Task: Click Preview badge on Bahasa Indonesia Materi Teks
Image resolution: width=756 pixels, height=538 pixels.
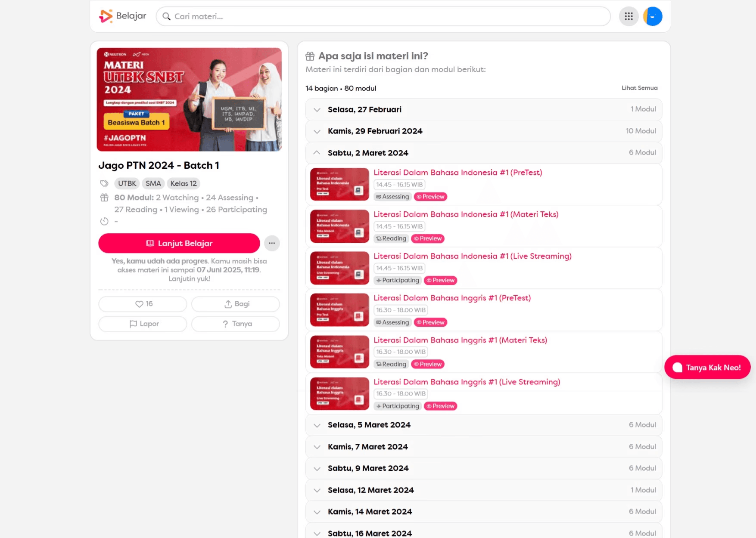Action: tap(428, 238)
